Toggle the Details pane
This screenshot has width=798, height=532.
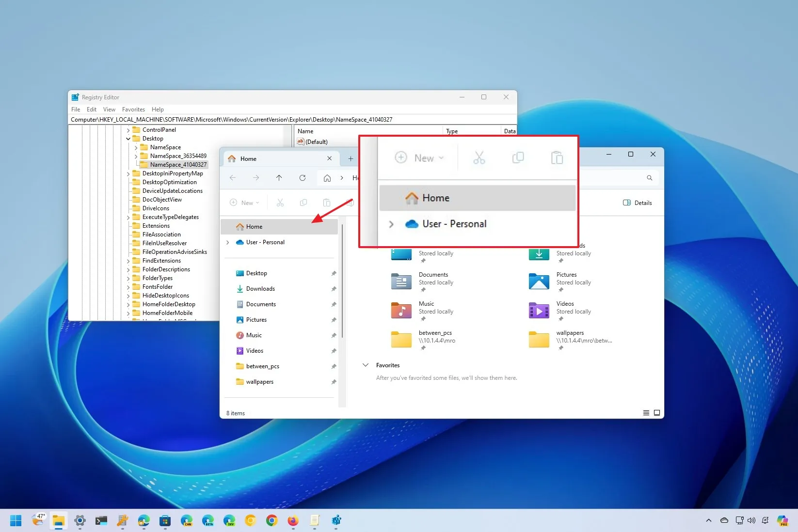638,203
